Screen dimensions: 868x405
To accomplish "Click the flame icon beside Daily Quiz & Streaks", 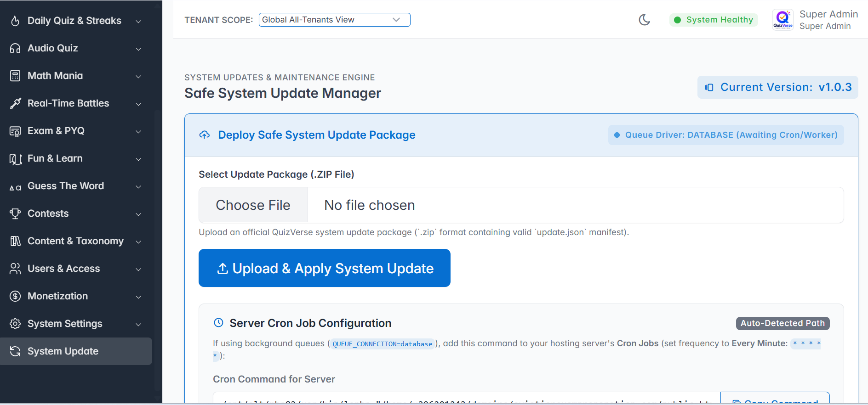I will point(15,21).
